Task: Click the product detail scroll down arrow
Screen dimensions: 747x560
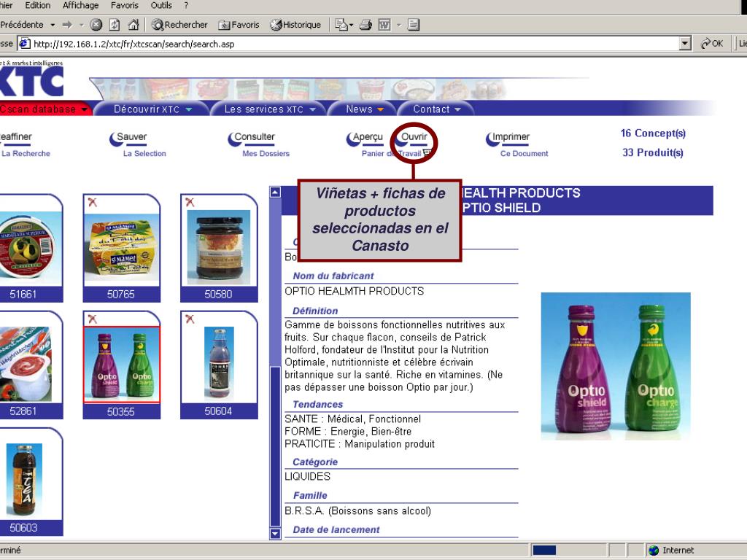Action: (x=275, y=533)
